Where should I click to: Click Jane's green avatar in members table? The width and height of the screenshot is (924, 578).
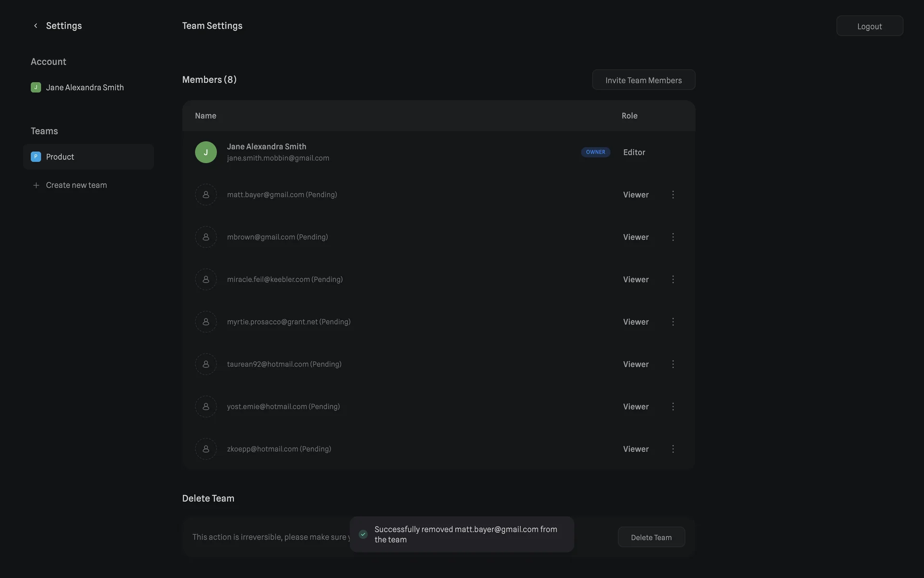206,152
